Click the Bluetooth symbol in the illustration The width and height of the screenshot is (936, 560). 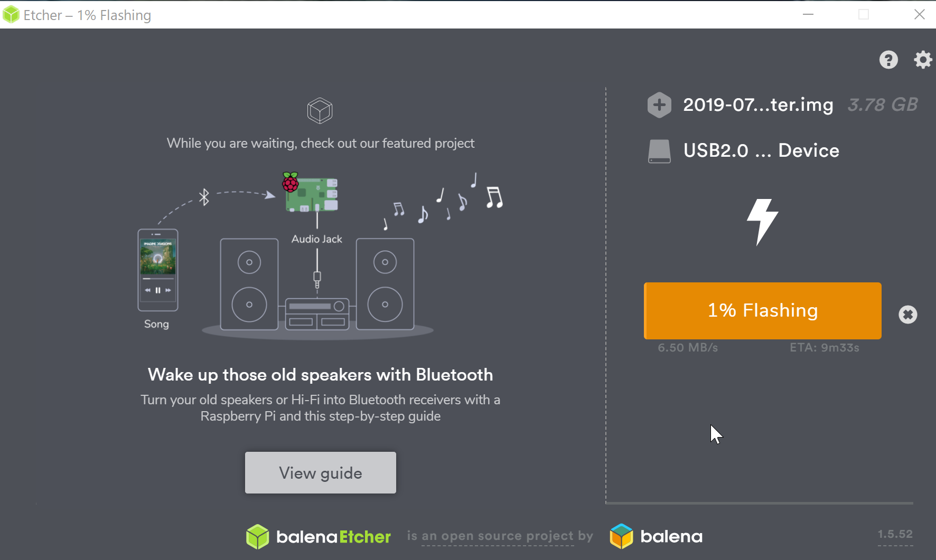point(204,197)
